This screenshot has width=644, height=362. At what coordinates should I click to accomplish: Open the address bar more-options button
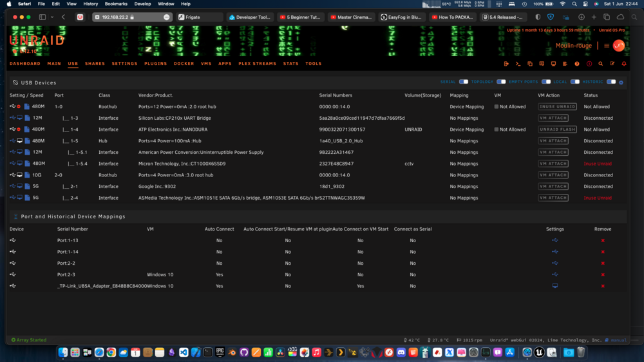(166, 17)
